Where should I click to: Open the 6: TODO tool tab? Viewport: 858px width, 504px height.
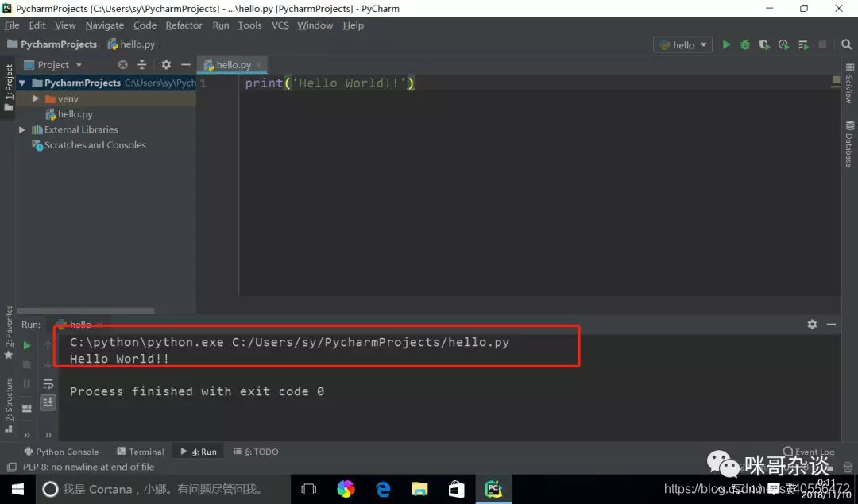pyautogui.click(x=256, y=452)
